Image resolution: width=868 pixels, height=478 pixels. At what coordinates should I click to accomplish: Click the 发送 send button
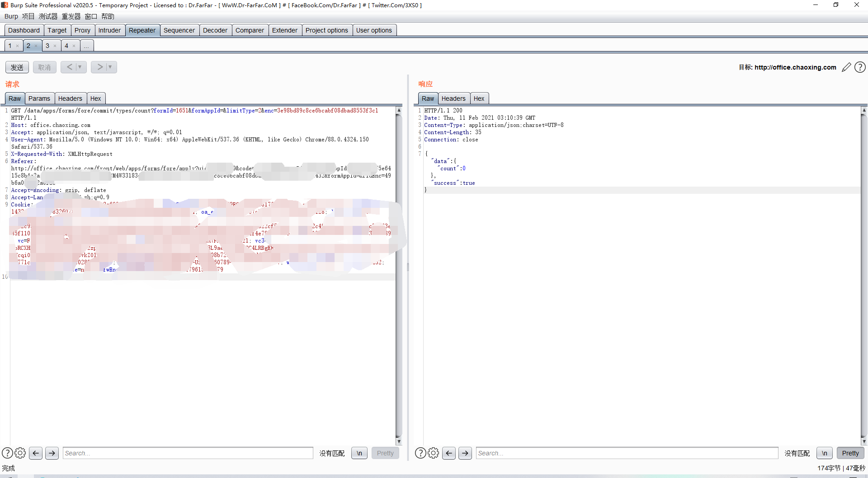click(17, 67)
